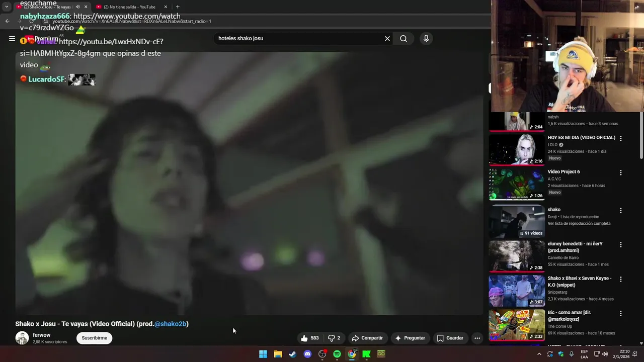Like the video with thumbs up
This screenshot has height=362, width=644.
(x=310, y=338)
